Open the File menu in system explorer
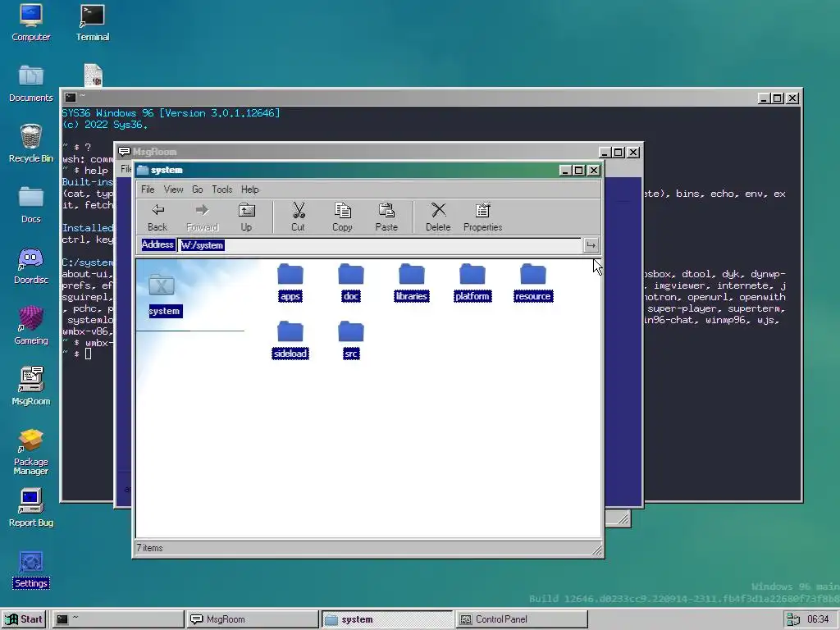This screenshot has width=840, height=630. [148, 189]
